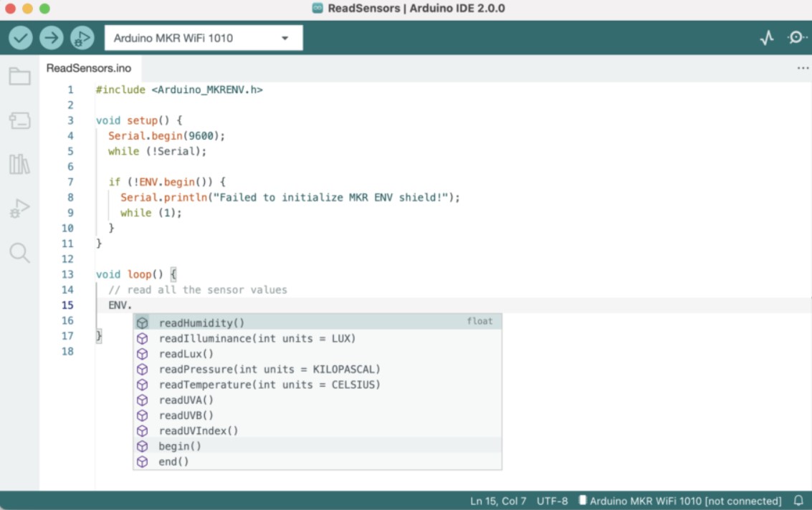Viewport: 812px width, 510px height.
Task: Open the editor three-dots more menu
Action: pyautogui.click(x=802, y=68)
